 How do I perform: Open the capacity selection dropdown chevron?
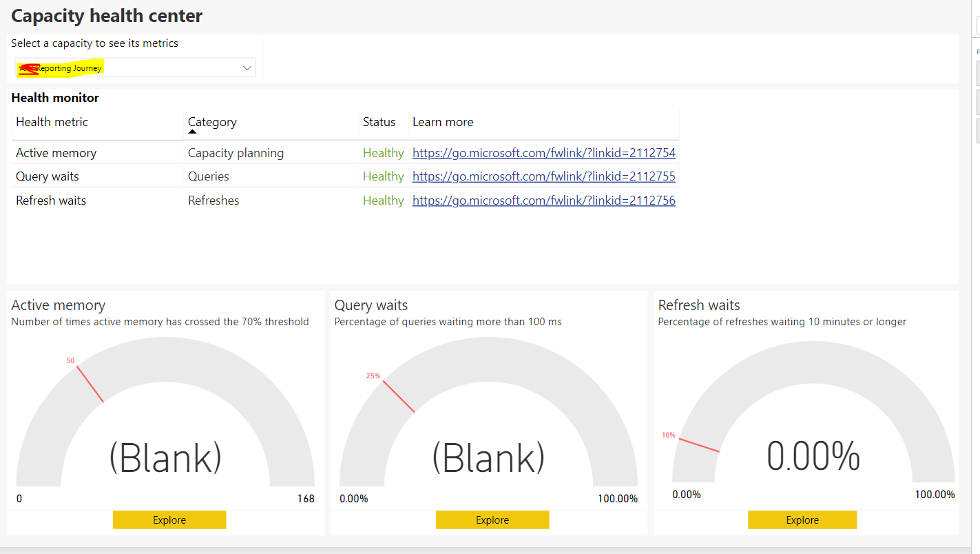(x=247, y=68)
